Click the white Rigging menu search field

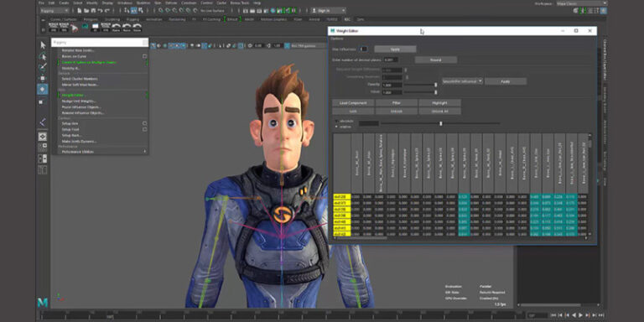[x=100, y=42]
